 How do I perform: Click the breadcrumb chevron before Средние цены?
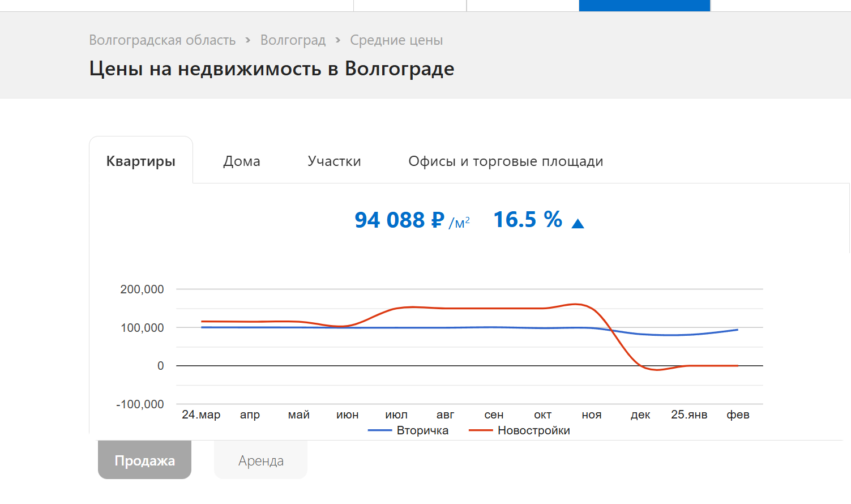(x=338, y=40)
